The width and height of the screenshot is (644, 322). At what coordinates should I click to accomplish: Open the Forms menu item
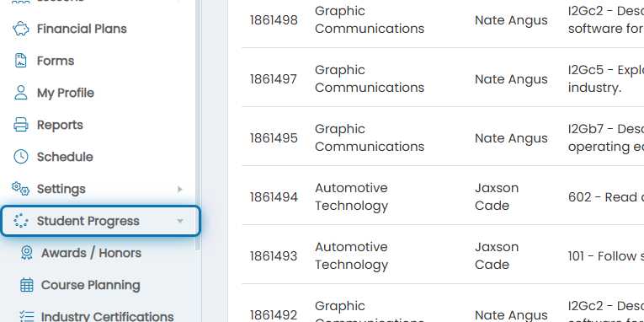pos(56,61)
